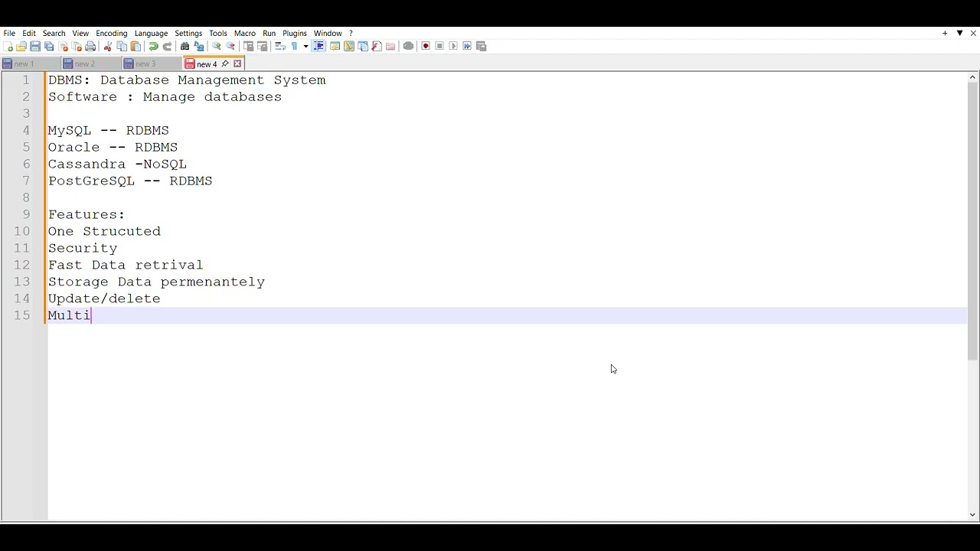Open the show-symbol dropdown arrow in toolbar

305,46
